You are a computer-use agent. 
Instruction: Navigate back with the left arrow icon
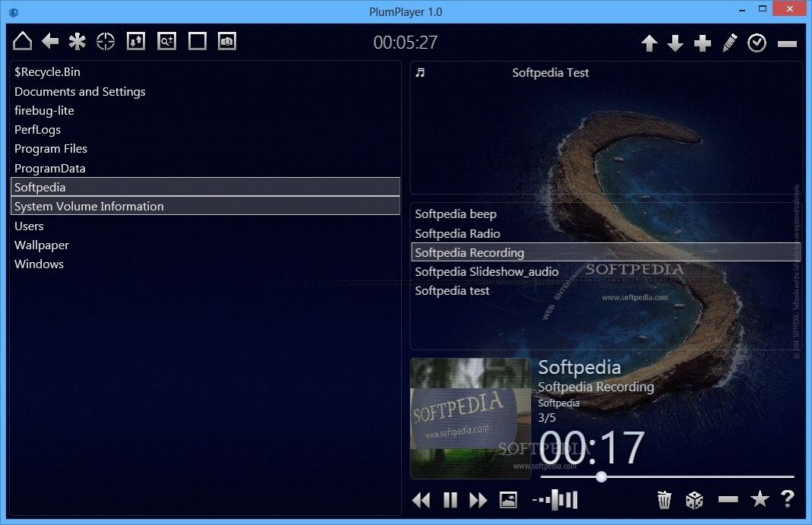50,41
